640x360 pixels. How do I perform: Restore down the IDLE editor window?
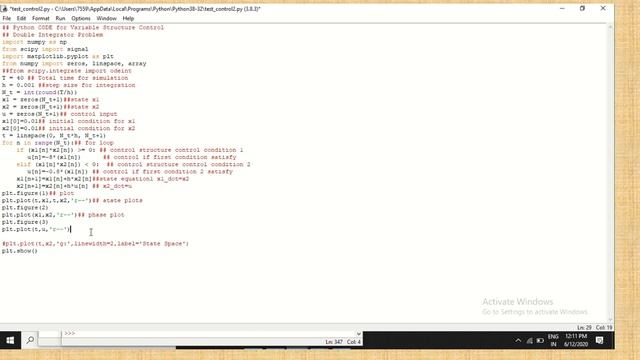pyautogui.click(x=582, y=8)
